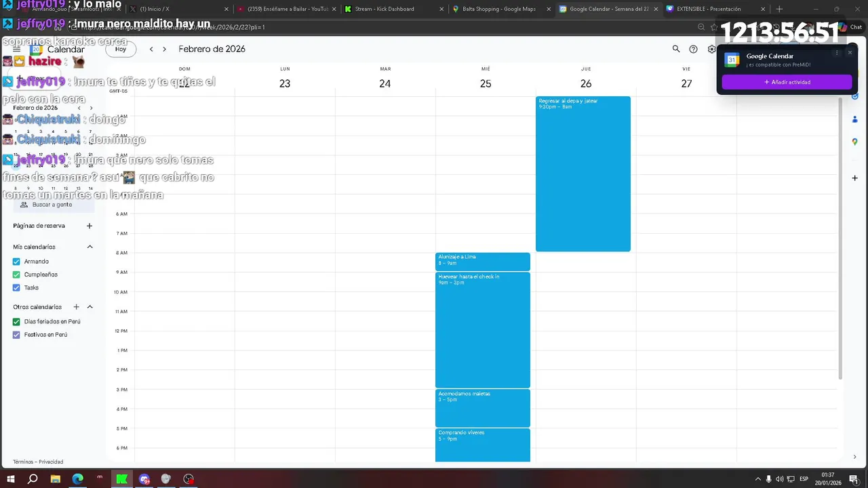The height and width of the screenshot is (488, 868).
Task: Click the Privacidad link
Action: pyautogui.click(x=51, y=462)
